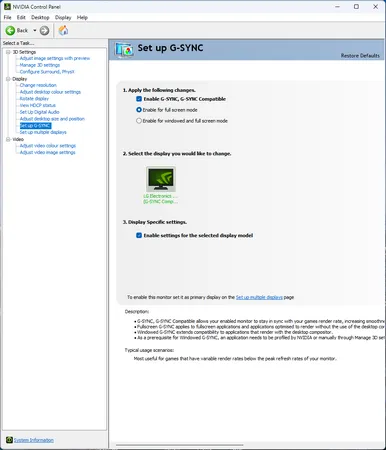386x450 pixels.
Task: Collapse the Display tree node
Action: click(x=8, y=79)
